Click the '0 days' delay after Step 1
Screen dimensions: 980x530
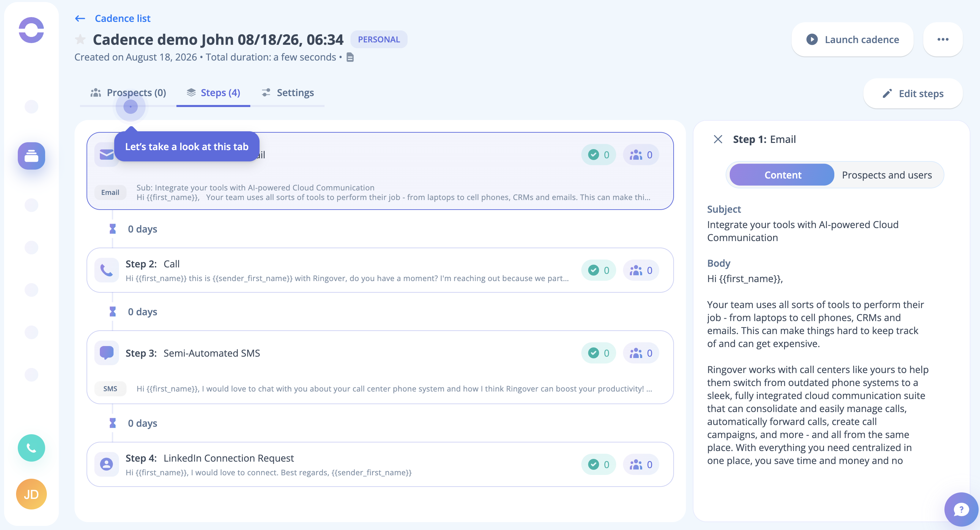pos(142,229)
